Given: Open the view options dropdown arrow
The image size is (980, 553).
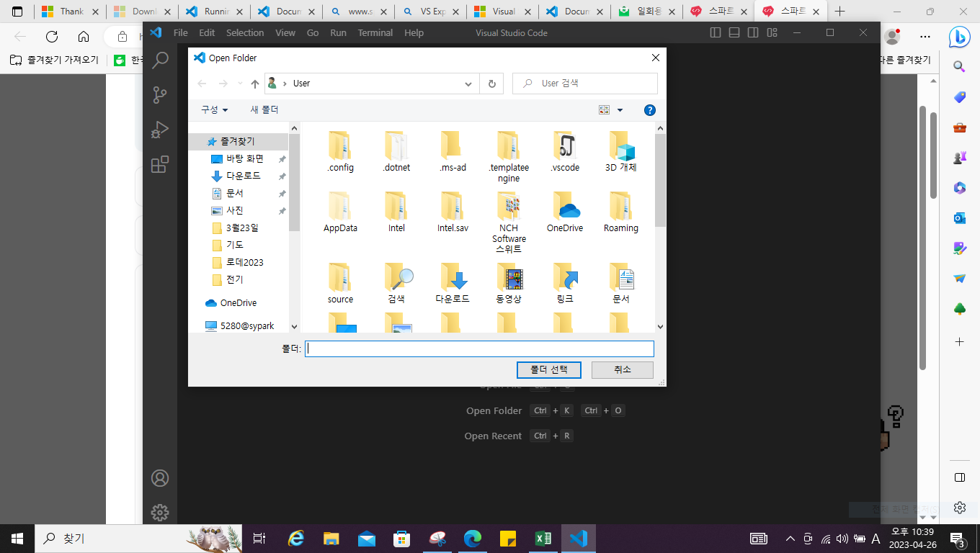Looking at the screenshot, I should tap(620, 110).
